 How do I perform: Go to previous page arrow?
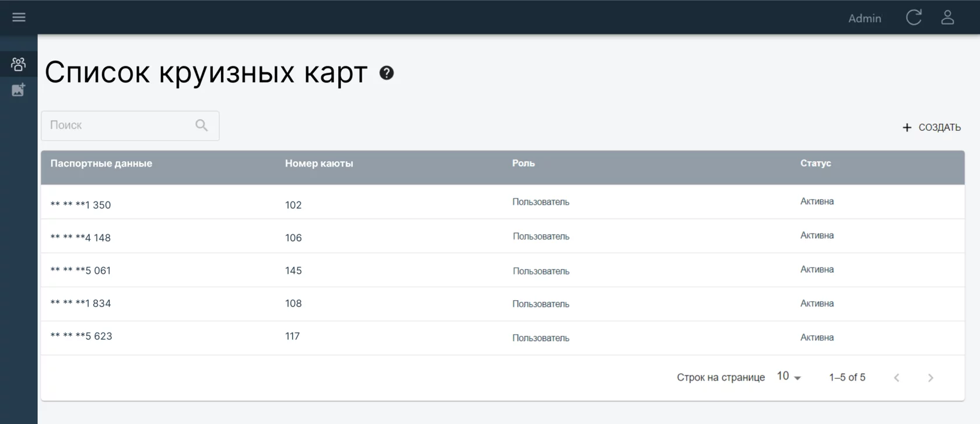point(897,378)
